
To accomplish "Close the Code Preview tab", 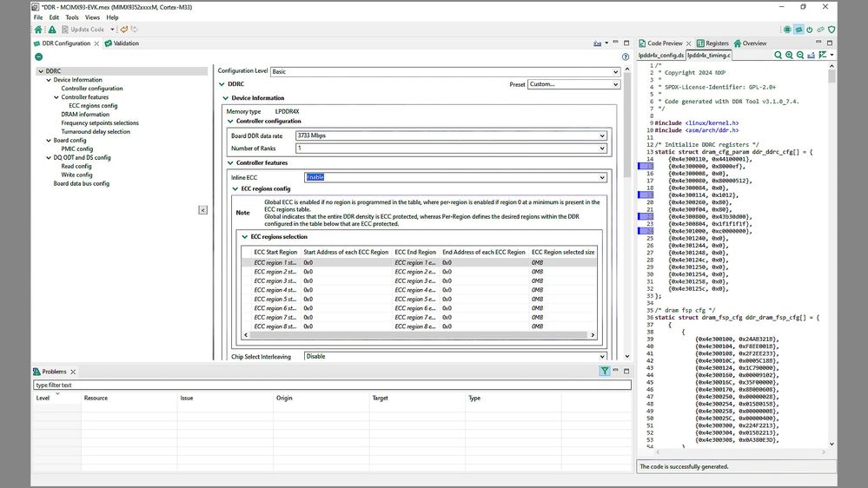I will (689, 43).
